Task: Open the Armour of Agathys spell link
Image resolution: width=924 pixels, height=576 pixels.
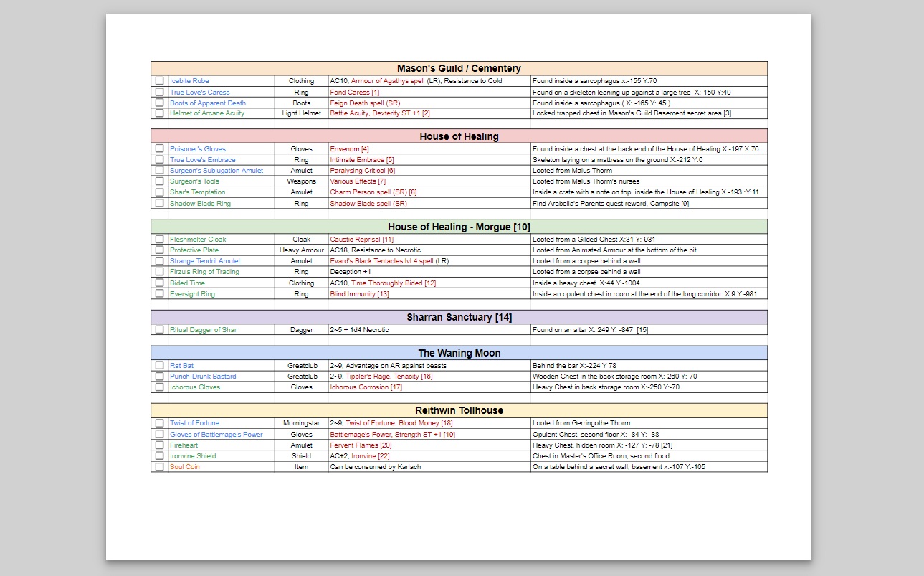Action: [388, 81]
